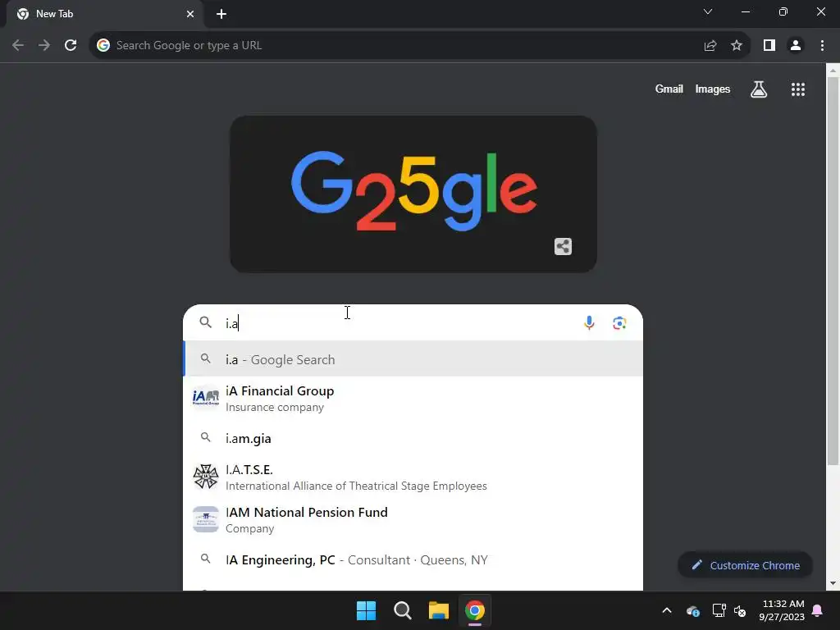The width and height of the screenshot is (840, 630).
Task: Click the browser forward arrow
Action: click(44, 46)
